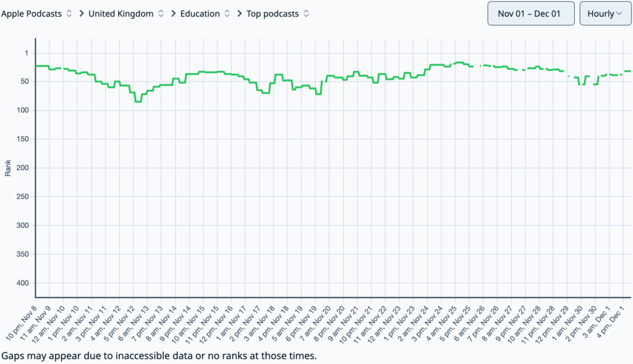
Task: Click the x-axis label 10 am, Nov 15
Action: click(188, 325)
